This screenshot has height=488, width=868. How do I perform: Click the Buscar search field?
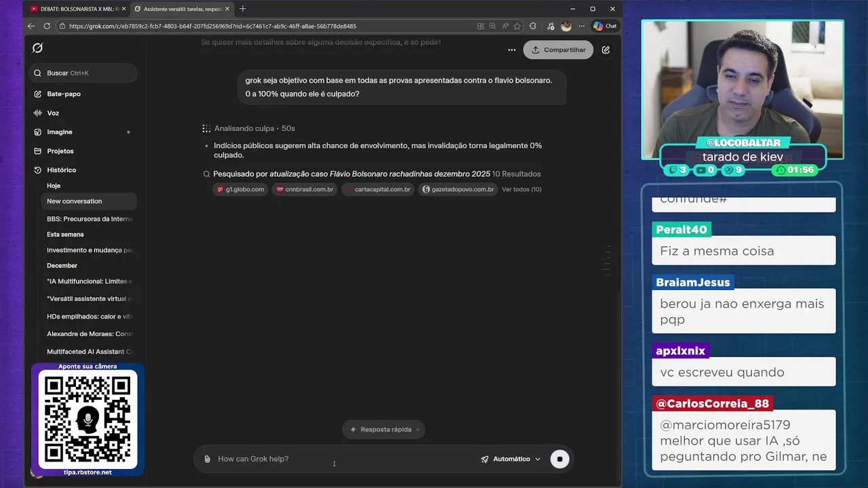pyautogui.click(x=83, y=73)
